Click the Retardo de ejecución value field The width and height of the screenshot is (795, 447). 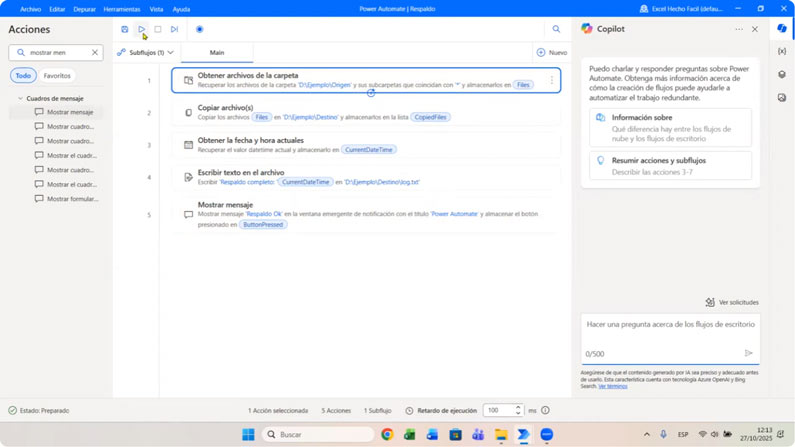[x=498, y=411]
